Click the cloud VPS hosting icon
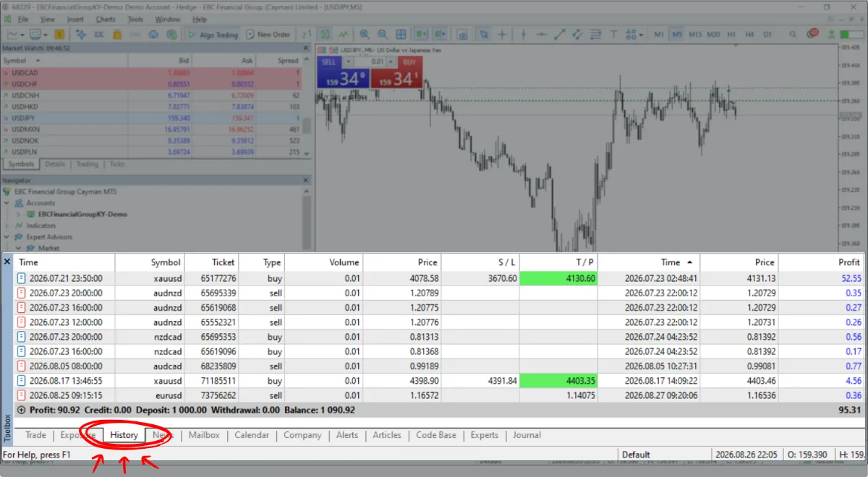Image resolution: width=868 pixels, height=477 pixels. click(154, 34)
